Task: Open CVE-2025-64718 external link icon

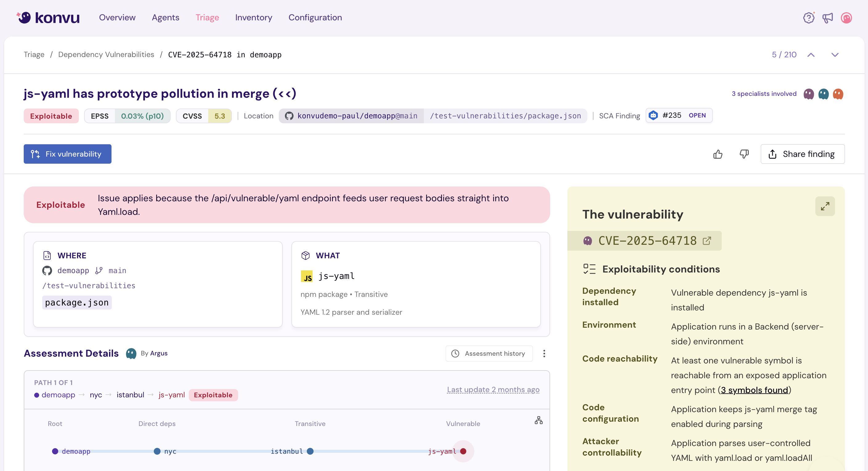Action: 707,241
